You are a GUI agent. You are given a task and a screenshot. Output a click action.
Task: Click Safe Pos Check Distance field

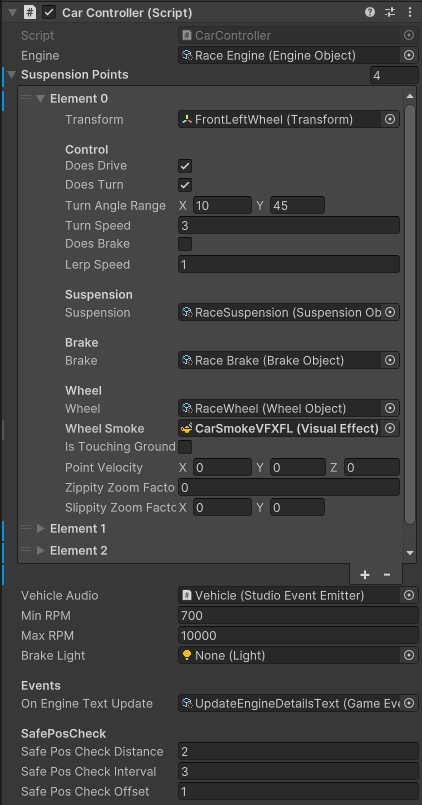point(298,752)
